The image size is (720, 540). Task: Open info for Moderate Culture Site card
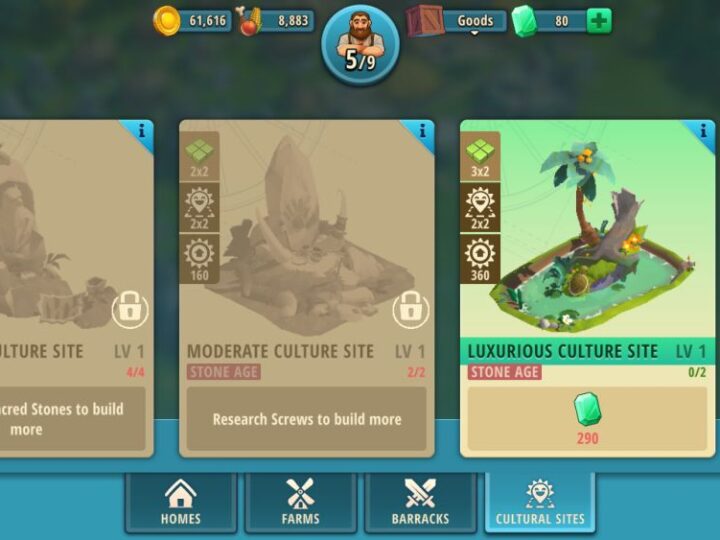click(x=421, y=133)
